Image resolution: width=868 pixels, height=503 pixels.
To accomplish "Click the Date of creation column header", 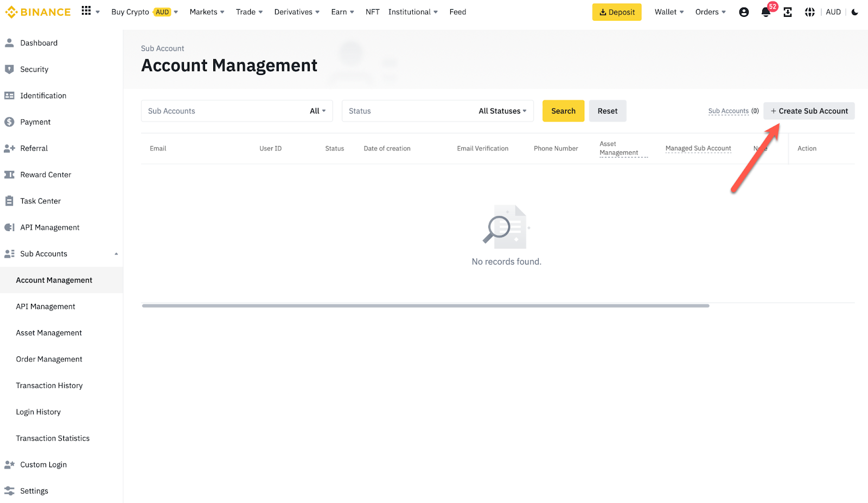I will click(x=387, y=148).
